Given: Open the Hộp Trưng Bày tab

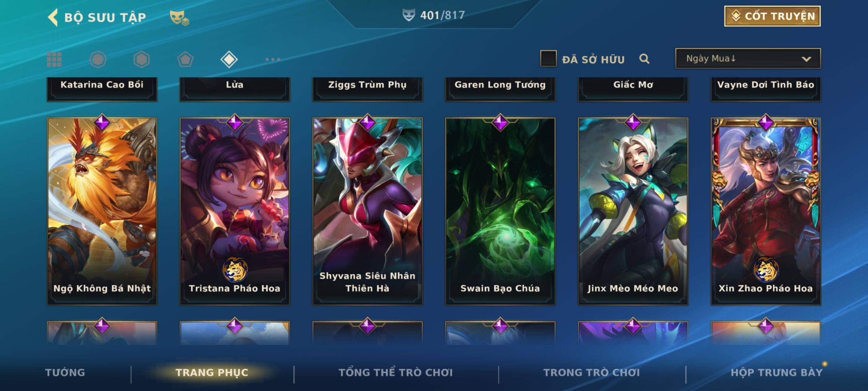Looking at the screenshot, I should pos(776,372).
